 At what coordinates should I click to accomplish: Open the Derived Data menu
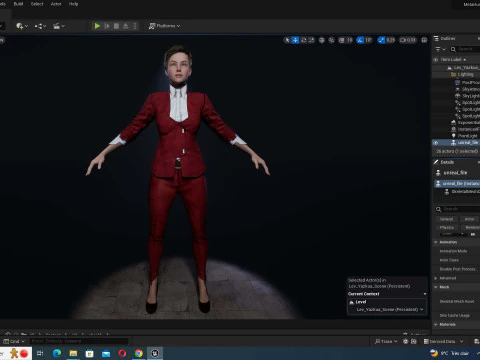[x=443, y=341]
